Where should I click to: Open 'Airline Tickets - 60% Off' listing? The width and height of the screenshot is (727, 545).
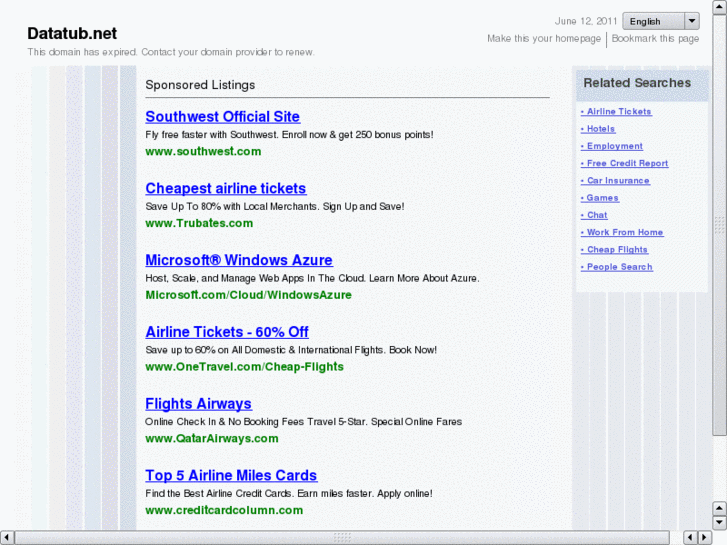point(227,332)
